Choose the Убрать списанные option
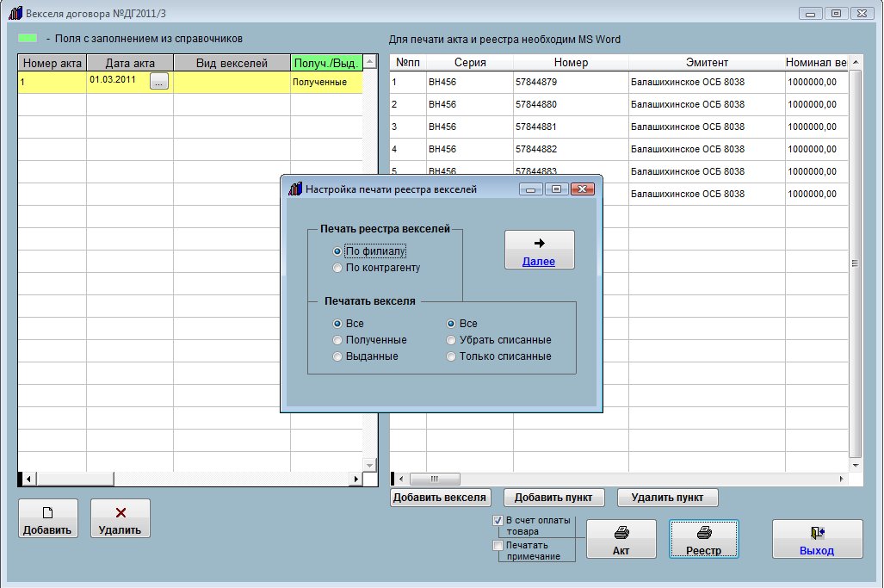The image size is (884, 588). [452, 340]
